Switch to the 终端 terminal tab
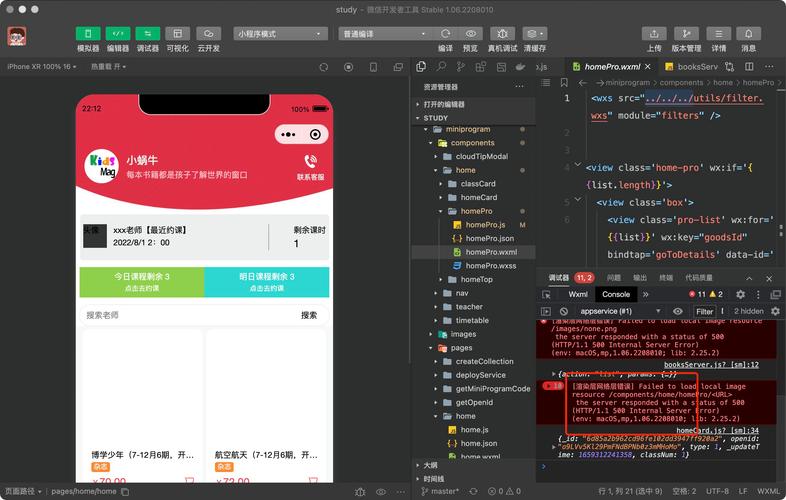 pos(666,277)
